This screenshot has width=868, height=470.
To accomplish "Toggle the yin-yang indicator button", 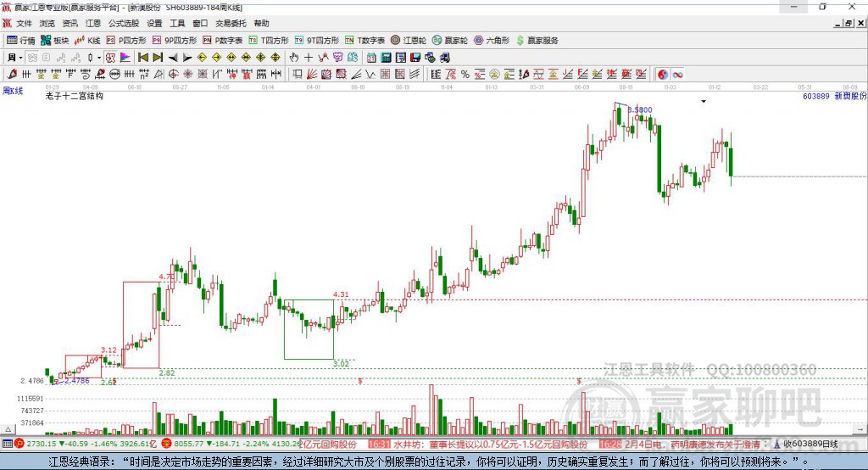I will pyautogui.click(x=663, y=75).
